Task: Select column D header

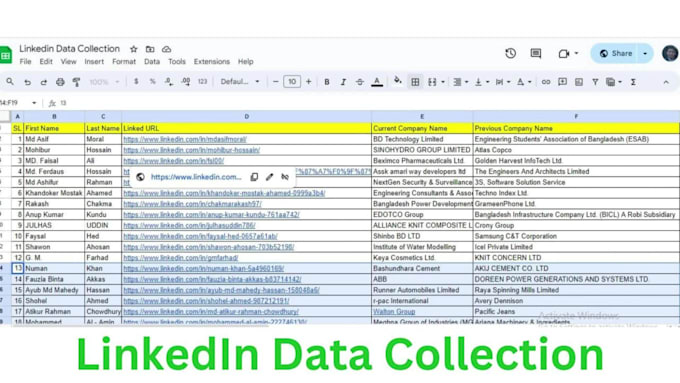Action: (x=246, y=117)
